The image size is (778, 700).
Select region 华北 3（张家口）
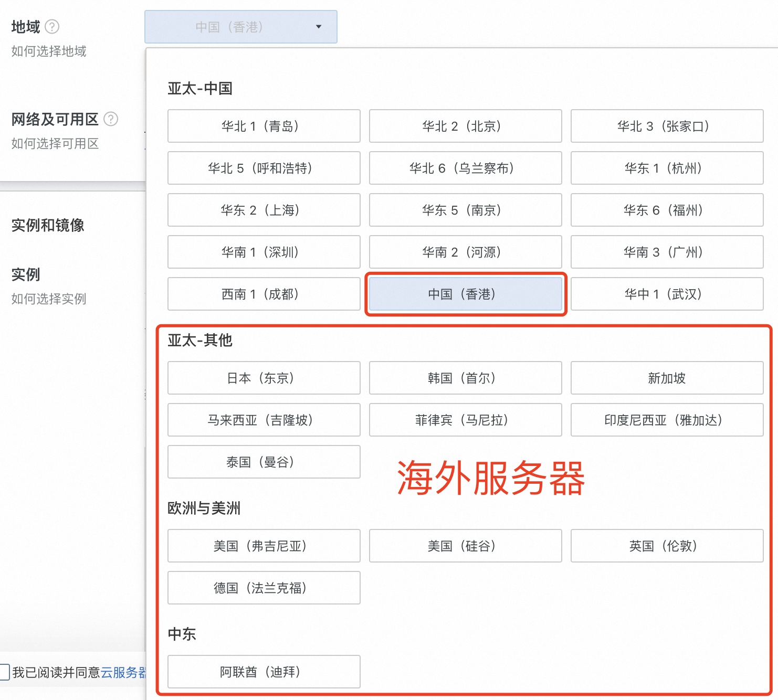pyautogui.click(x=667, y=126)
